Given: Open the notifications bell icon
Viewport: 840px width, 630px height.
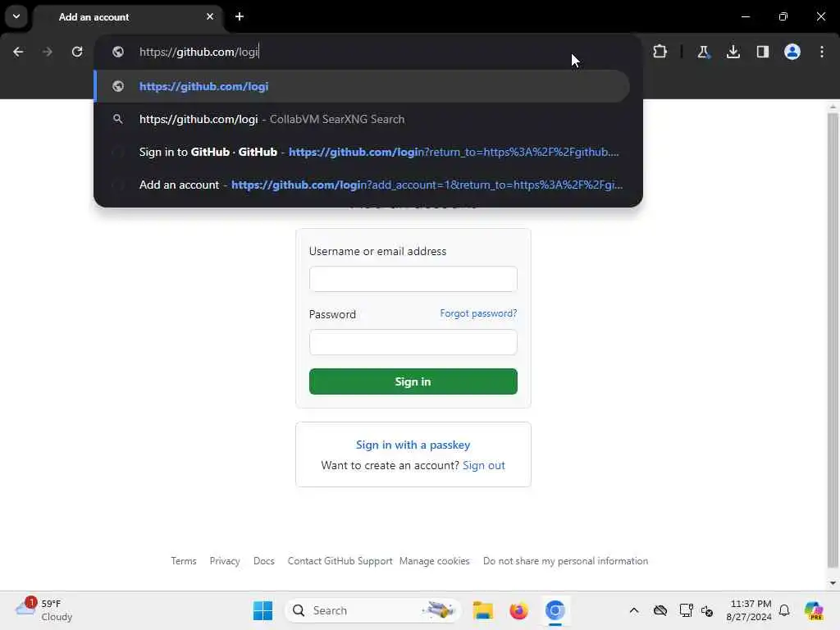Looking at the screenshot, I should coord(784,610).
